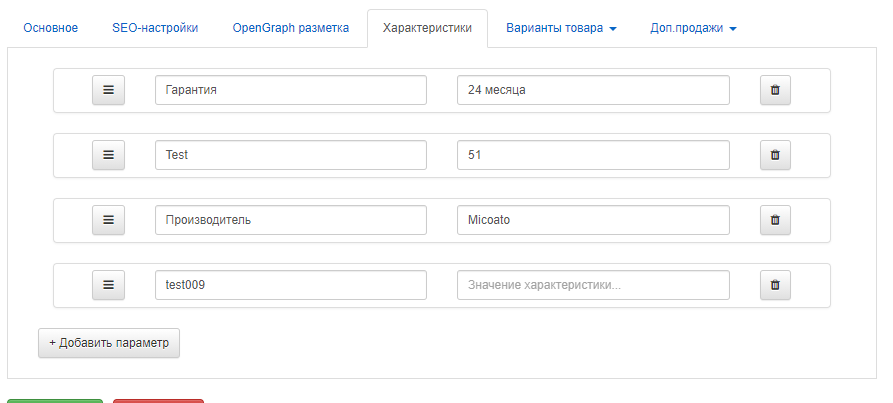Select the Характеристики tab
Viewport: 893px width, 403px height.
427,28
